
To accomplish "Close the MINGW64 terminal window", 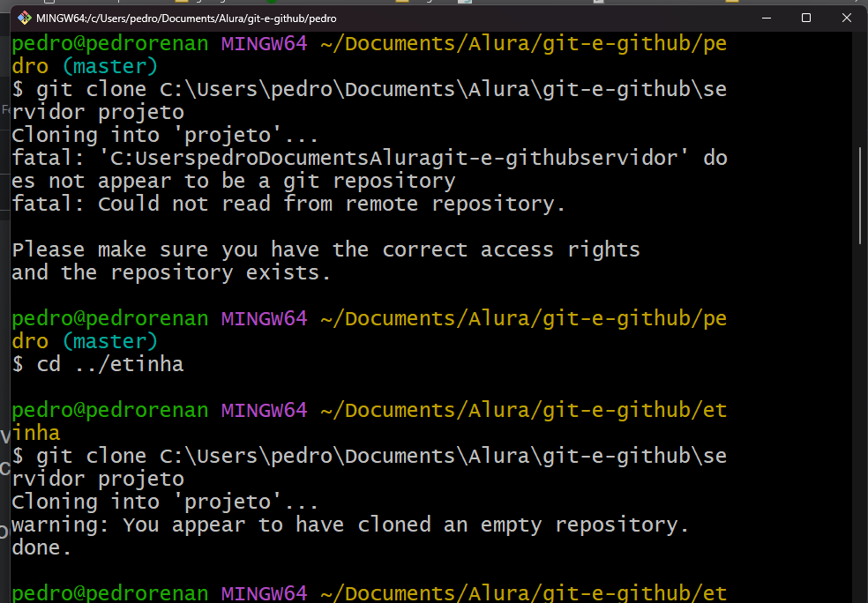I will (847, 19).
